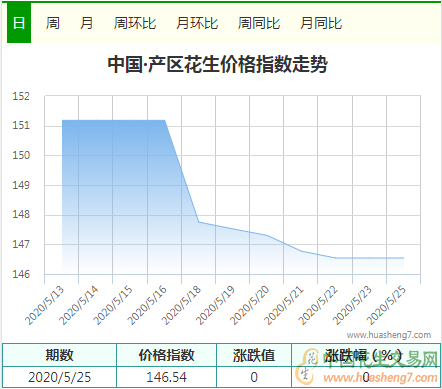Click the 2020/5/25 date label on axis
The height and width of the screenshot is (389, 442).
[x=386, y=305]
